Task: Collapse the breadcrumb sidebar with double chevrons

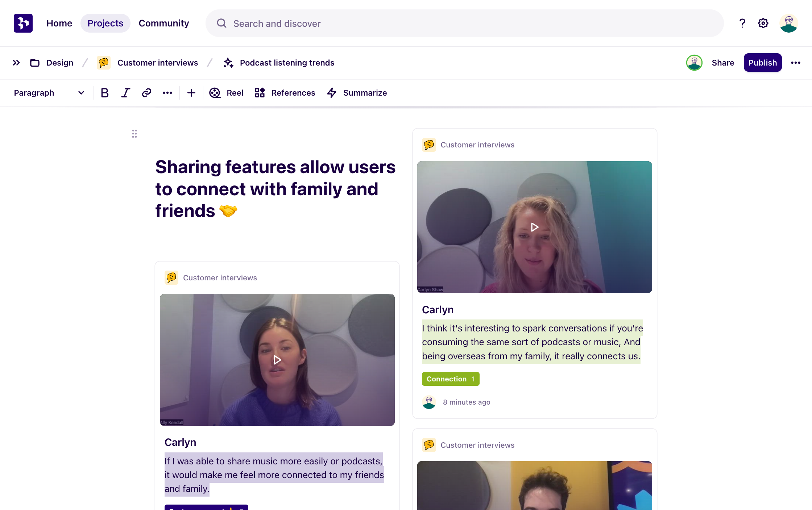Action: coord(16,62)
